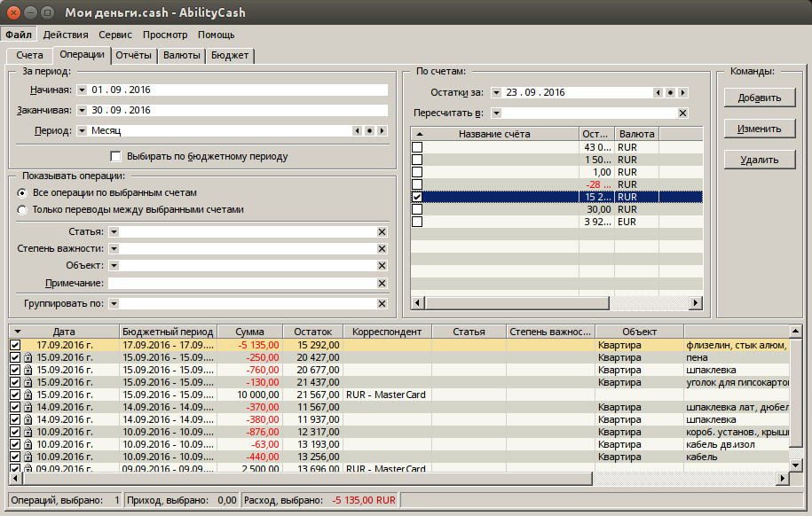Click the current period dot button in Период
Image resolution: width=812 pixels, height=516 pixels.
pos(369,130)
